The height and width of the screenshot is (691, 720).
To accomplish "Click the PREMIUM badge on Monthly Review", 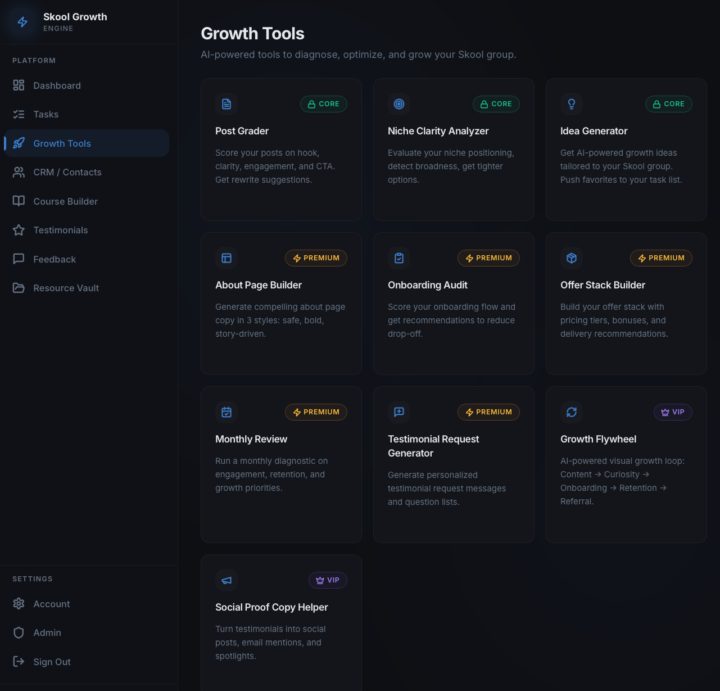I will tap(316, 412).
